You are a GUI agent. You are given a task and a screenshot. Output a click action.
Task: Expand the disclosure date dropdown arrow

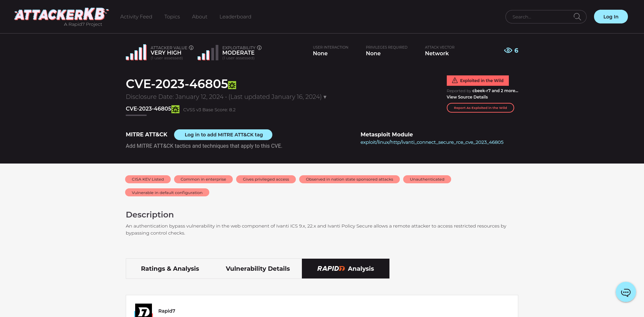(325, 97)
